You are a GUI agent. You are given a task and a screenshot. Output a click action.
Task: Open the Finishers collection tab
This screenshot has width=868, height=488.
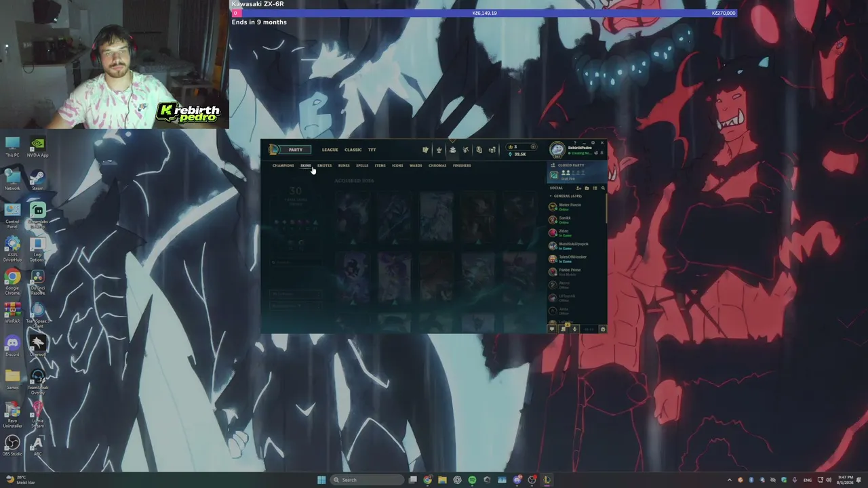pyautogui.click(x=462, y=165)
